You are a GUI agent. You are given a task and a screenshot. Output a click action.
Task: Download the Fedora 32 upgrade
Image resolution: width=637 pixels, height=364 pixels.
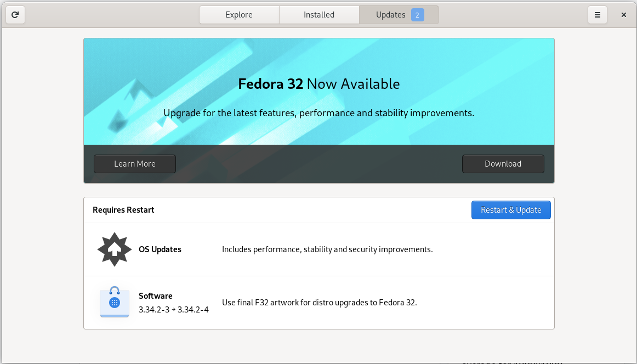coord(503,164)
